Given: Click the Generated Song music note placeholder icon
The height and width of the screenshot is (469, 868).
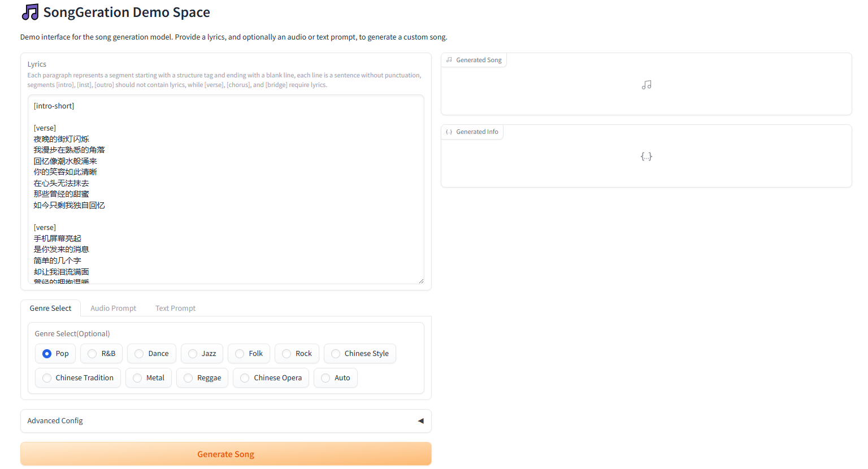Looking at the screenshot, I should pyautogui.click(x=646, y=85).
